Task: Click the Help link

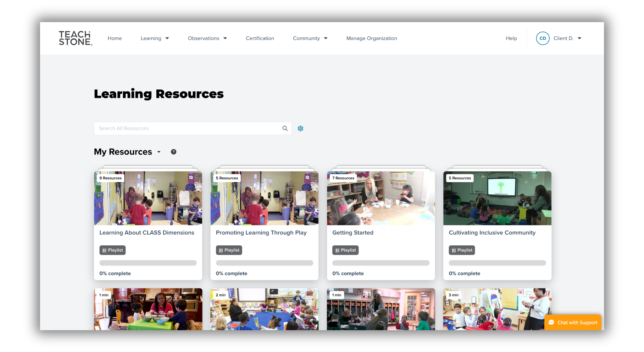Action: pyautogui.click(x=511, y=38)
